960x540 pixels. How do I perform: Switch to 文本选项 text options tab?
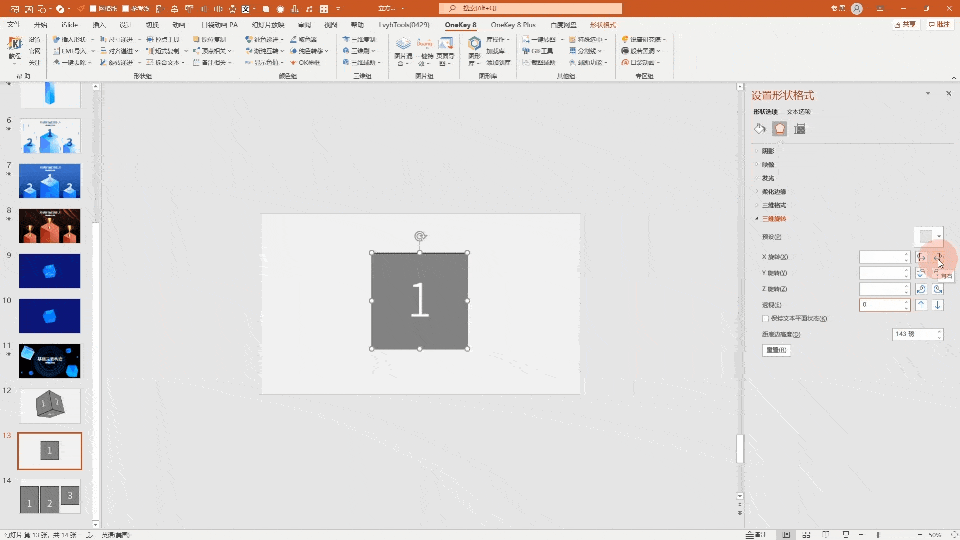[x=798, y=111]
